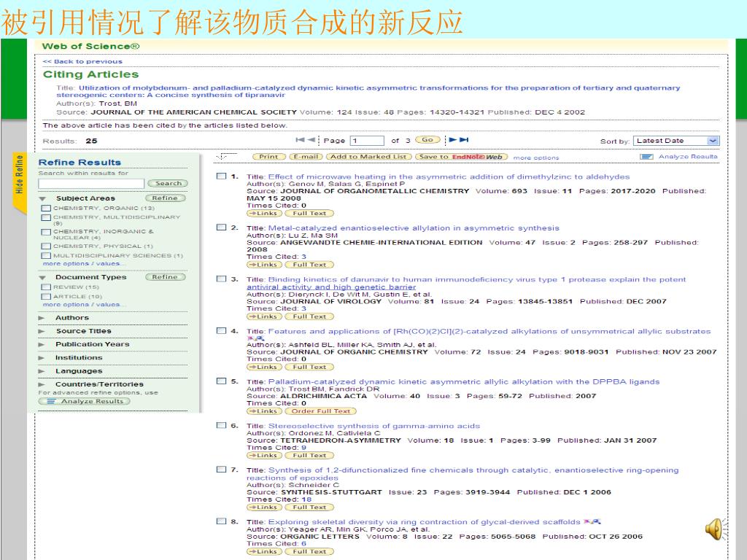The height and width of the screenshot is (560, 747).
Task: Expand the Publication Years refine section
Action: pyautogui.click(x=42, y=344)
